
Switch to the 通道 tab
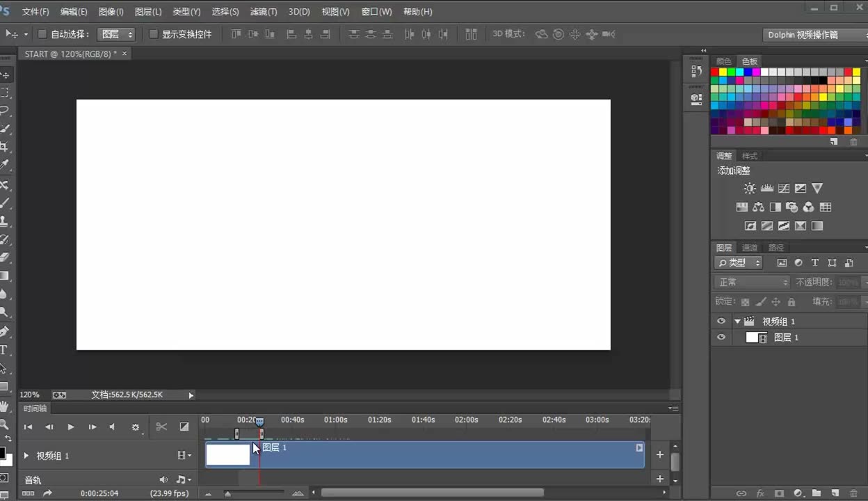[749, 248]
